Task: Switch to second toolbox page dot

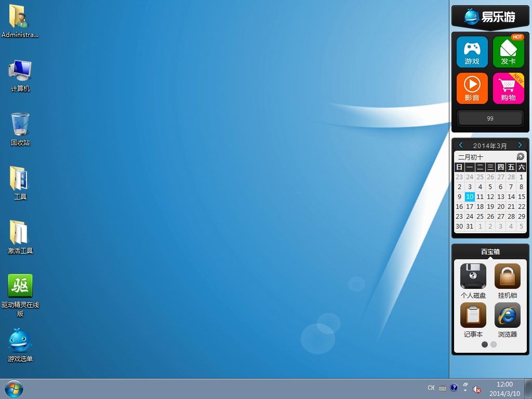Action: pos(494,344)
